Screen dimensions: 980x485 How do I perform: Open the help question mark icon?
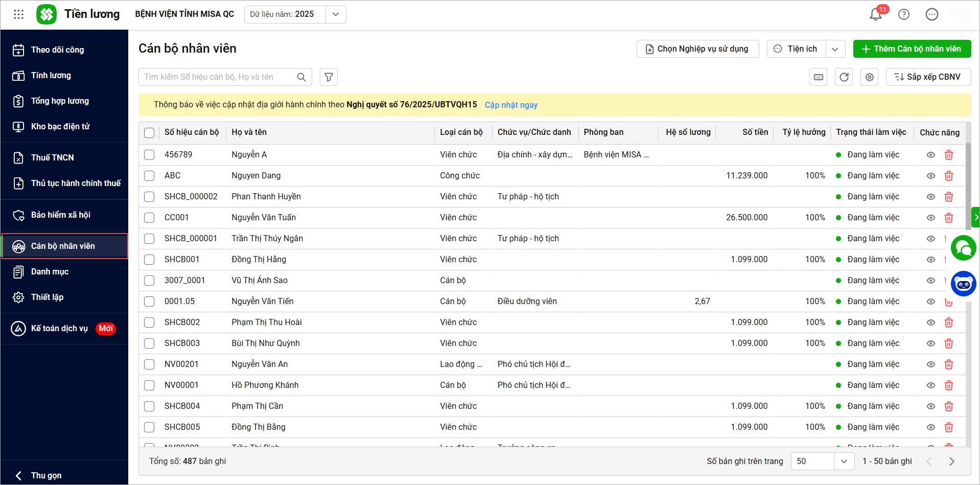point(903,14)
